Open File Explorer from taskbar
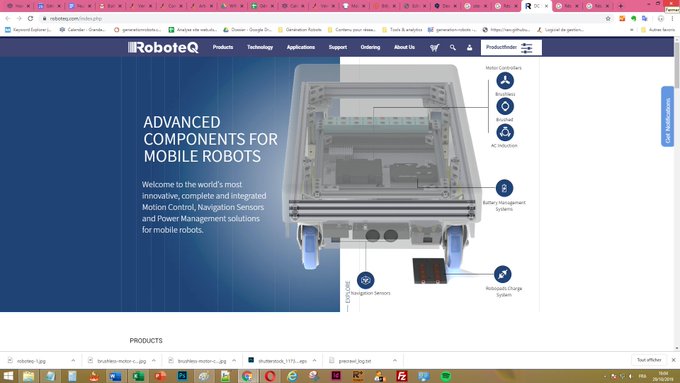This screenshot has width=680, height=383. click(x=29, y=376)
